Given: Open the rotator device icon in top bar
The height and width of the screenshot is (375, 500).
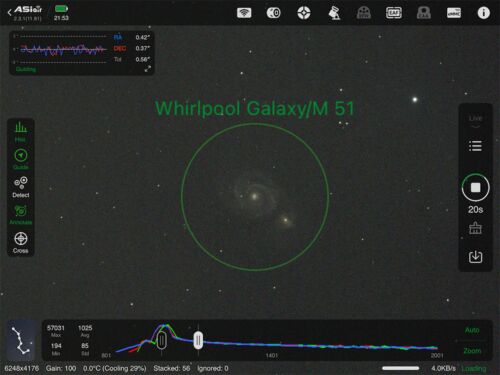Looking at the screenshot, I should pos(424,13).
